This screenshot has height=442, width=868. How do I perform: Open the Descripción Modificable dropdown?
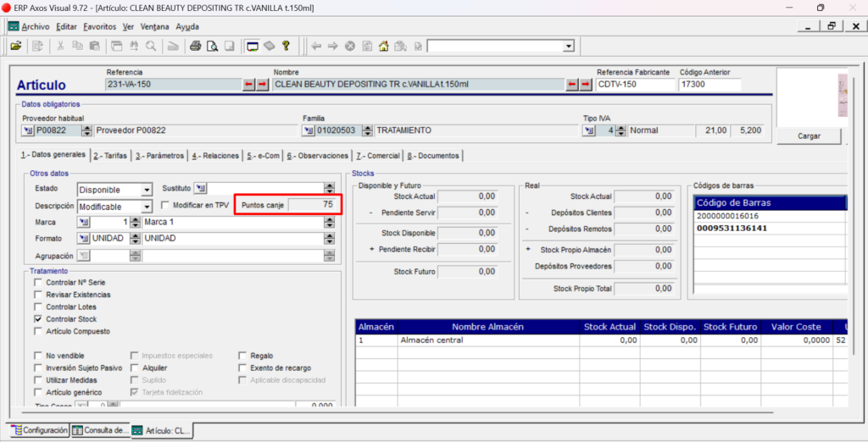[146, 207]
